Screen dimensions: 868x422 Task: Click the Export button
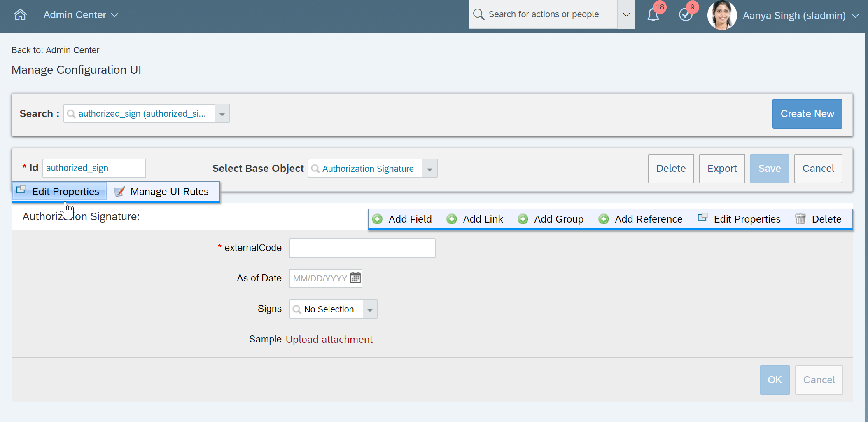722,169
